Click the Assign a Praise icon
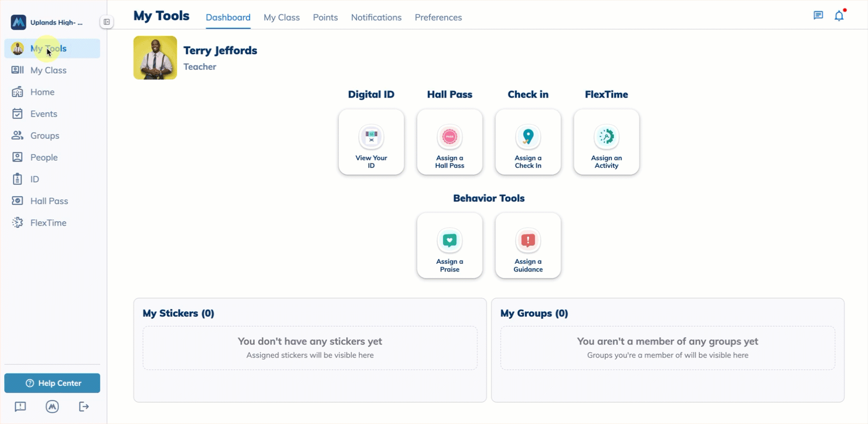Image resolution: width=868 pixels, height=424 pixels. [x=450, y=240]
